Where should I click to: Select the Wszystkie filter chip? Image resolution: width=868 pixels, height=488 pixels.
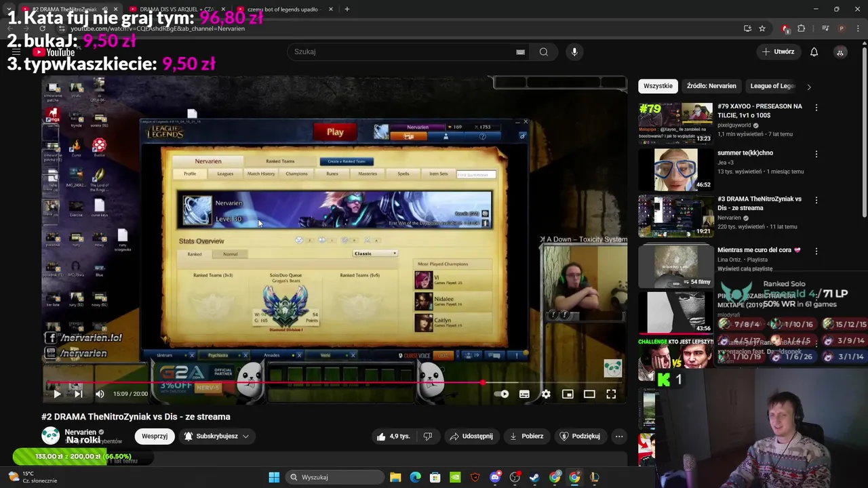[658, 86]
